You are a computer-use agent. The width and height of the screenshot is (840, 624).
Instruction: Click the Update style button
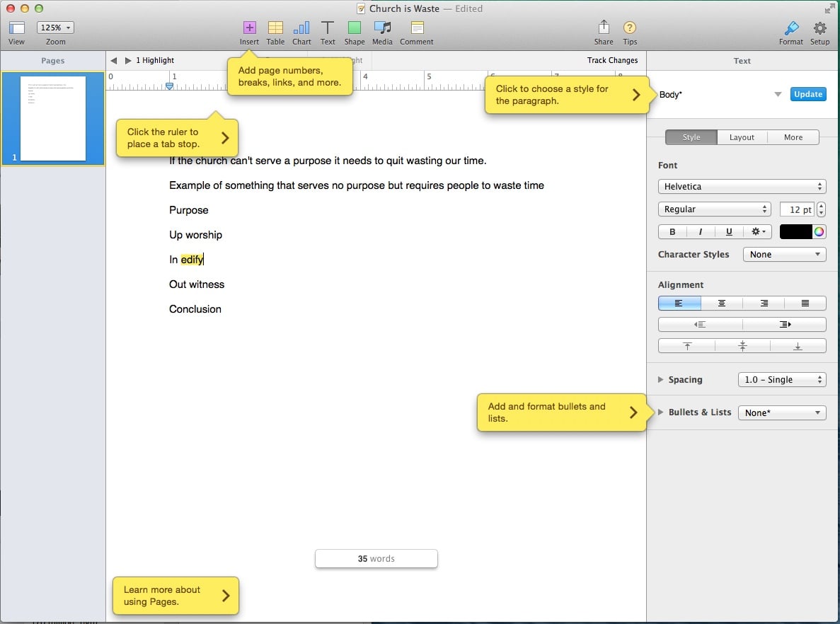click(807, 94)
